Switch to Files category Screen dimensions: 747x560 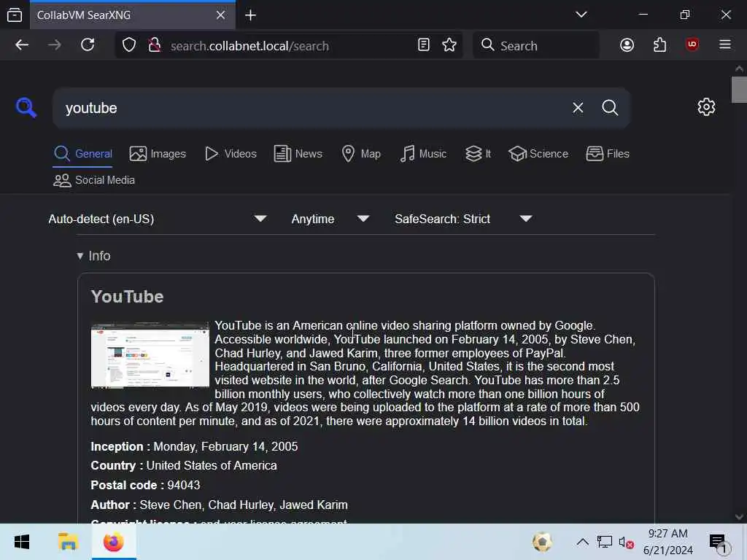point(608,154)
